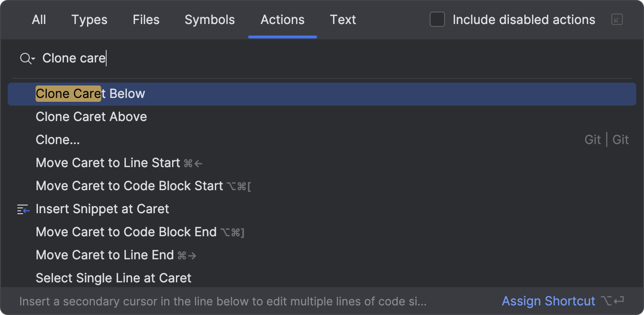
Task: Click the Assign Shortcut link
Action: pyautogui.click(x=548, y=301)
